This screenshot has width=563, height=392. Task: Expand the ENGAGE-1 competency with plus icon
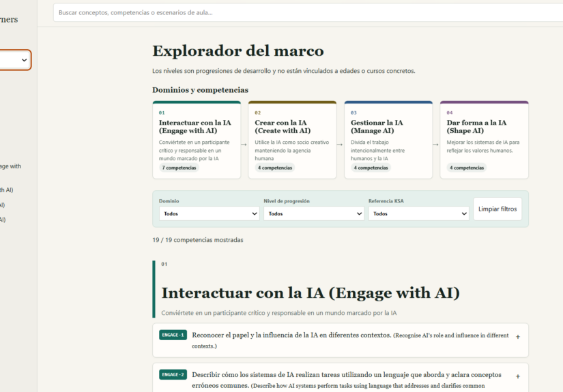[518, 337]
